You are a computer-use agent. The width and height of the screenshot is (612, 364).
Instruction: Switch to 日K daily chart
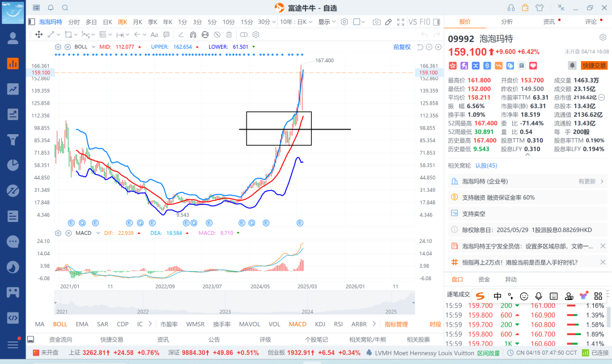(108, 22)
